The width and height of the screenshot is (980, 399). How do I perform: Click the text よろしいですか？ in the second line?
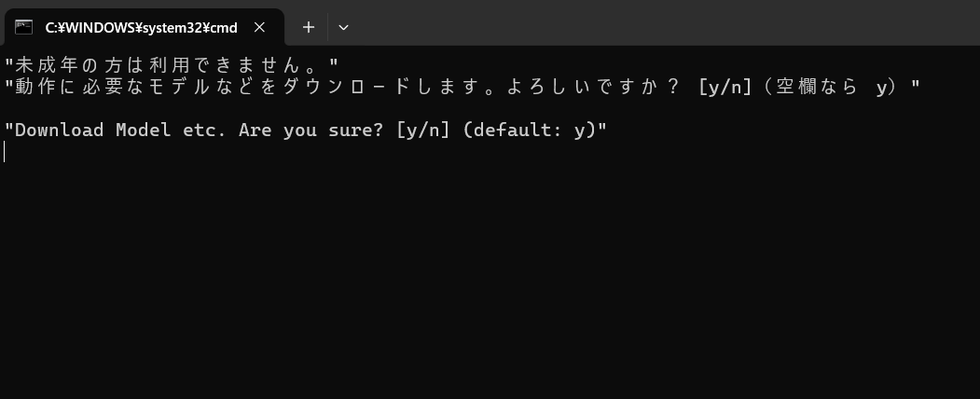[592, 88]
